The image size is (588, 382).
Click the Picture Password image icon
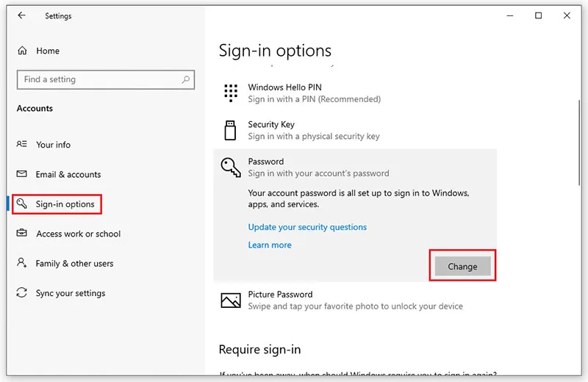tap(231, 300)
